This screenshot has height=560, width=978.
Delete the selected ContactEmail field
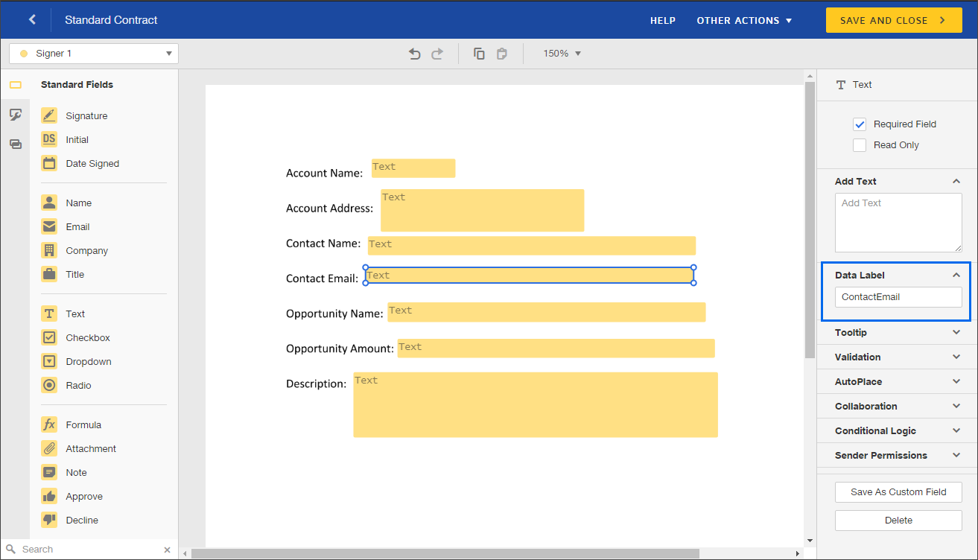898,520
